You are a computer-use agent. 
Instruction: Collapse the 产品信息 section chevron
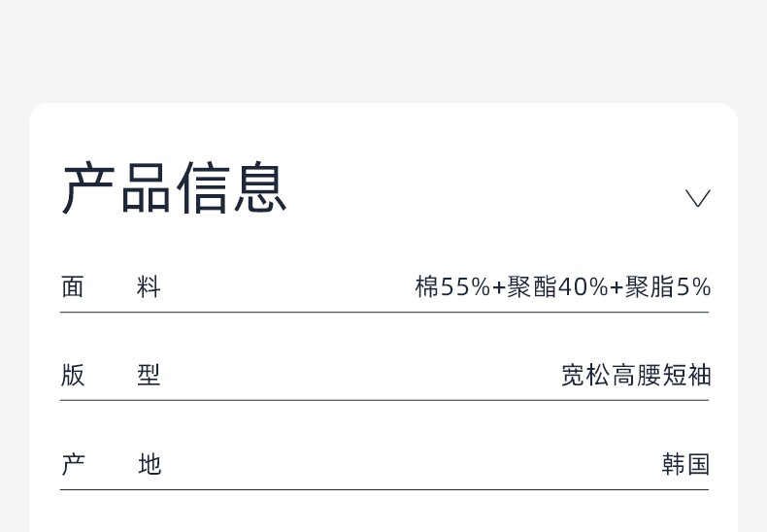point(697,198)
